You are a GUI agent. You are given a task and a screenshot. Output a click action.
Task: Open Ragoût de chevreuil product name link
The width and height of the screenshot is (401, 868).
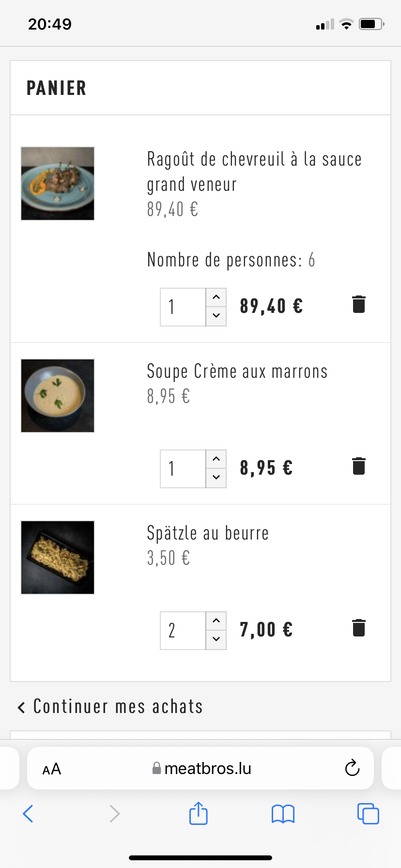tap(254, 171)
